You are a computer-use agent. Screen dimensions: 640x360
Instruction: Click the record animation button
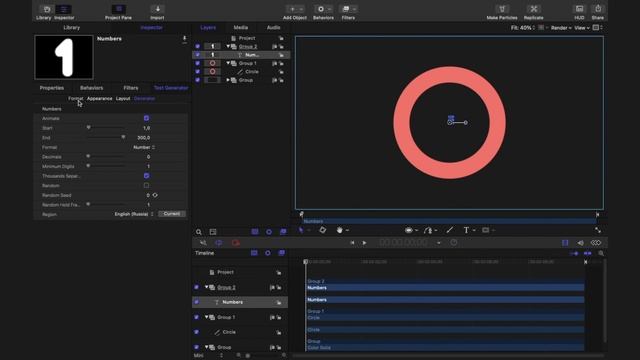[236, 243]
